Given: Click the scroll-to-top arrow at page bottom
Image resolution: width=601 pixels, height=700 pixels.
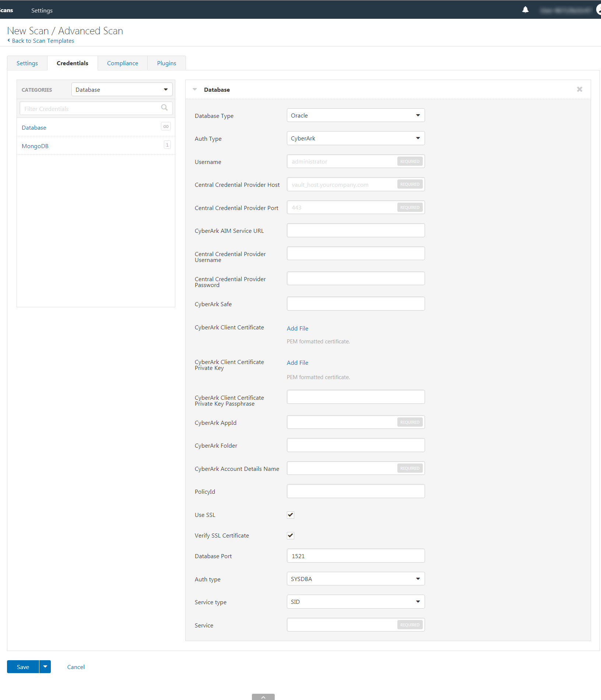Looking at the screenshot, I should pyautogui.click(x=263, y=697).
